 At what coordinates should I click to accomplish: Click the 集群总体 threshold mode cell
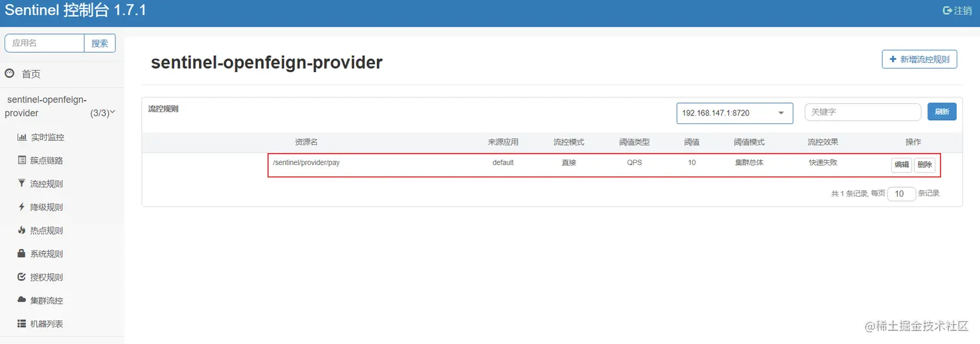[x=749, y=162]
